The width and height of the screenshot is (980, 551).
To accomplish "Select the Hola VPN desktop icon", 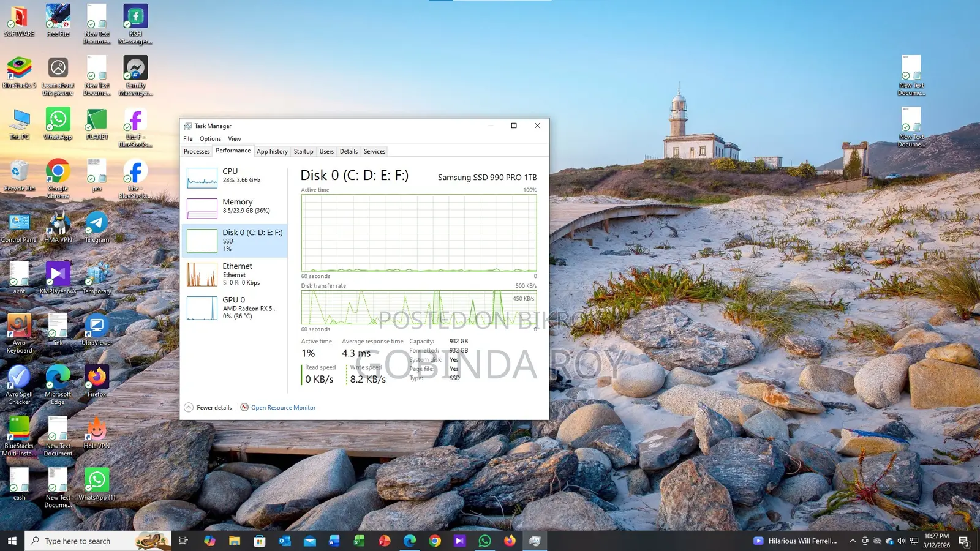I will 97,432.
